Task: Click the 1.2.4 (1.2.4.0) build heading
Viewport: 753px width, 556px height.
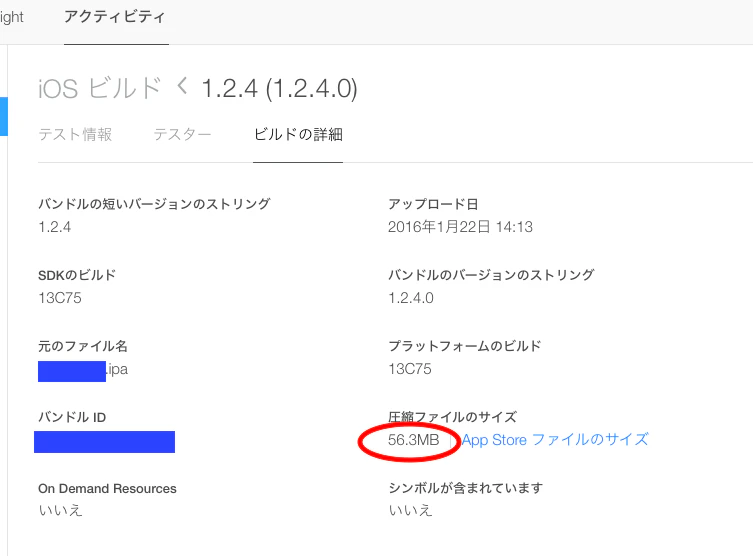Action: (279, 89)
